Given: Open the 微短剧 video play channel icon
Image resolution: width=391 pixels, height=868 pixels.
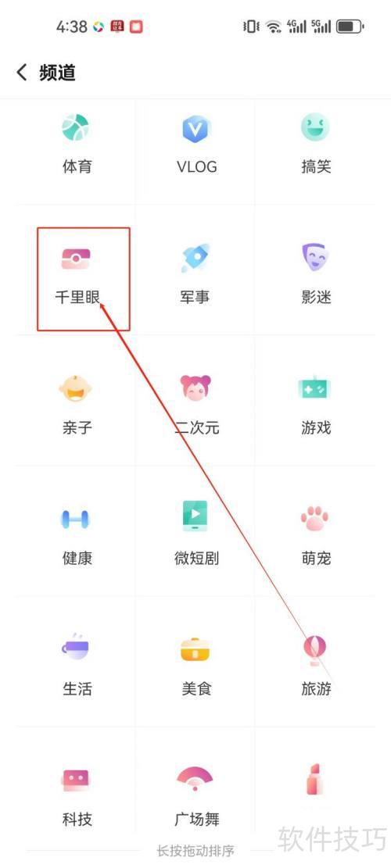Looking at the screenshot, I should pyautogui.click(x=195, y=516).
